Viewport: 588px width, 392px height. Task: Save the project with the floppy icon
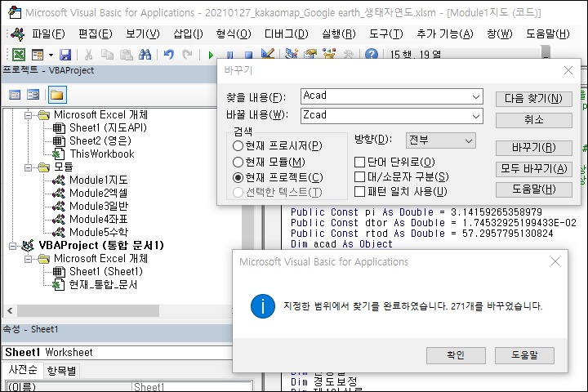click(65, 55)
